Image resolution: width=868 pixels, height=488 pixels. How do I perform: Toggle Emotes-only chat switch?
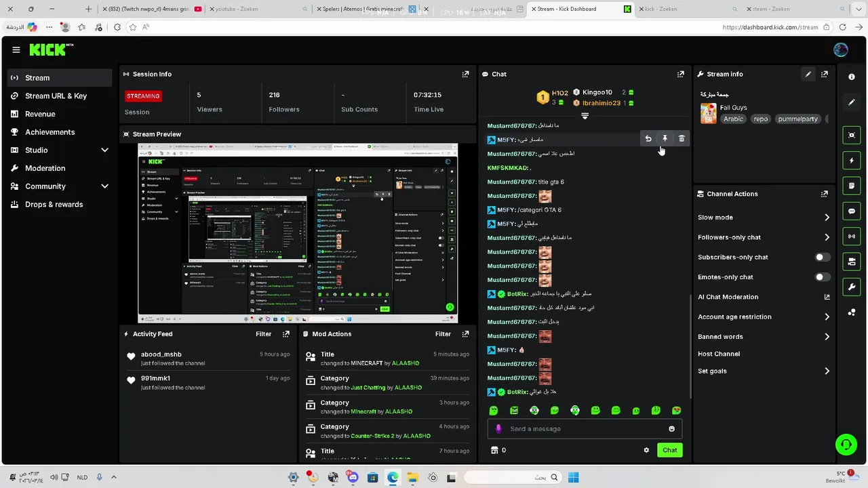tap(822, 277)
